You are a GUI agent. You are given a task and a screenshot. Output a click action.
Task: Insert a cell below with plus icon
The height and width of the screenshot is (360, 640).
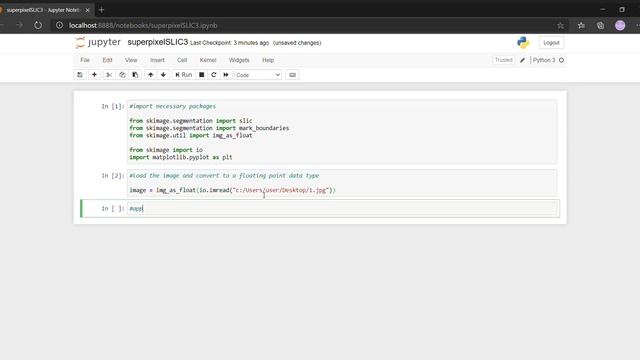pos(94,75)
